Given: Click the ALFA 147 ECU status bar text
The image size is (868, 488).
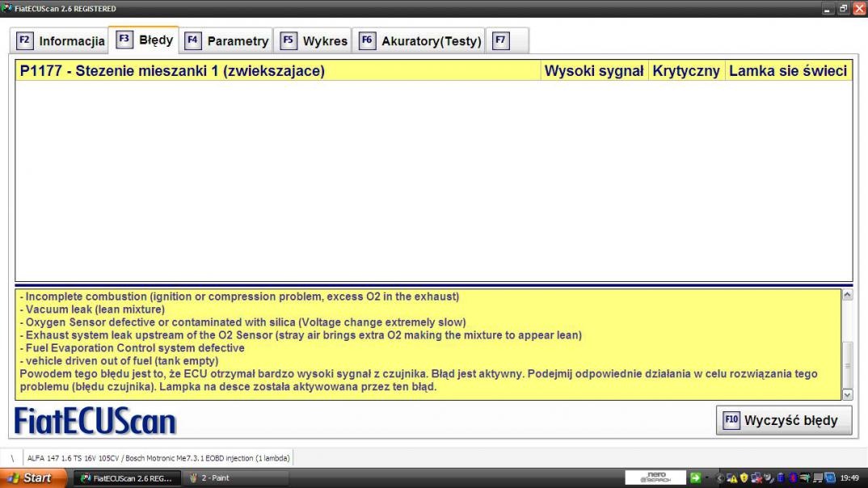Looking at the screenshot, I should (158, 458).
